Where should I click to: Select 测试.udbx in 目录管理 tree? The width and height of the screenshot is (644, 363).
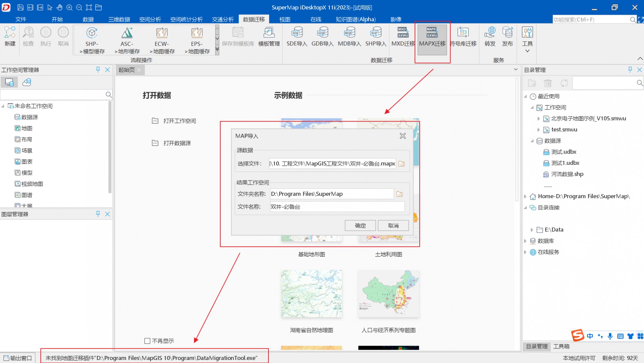click(x=564, y=152)
